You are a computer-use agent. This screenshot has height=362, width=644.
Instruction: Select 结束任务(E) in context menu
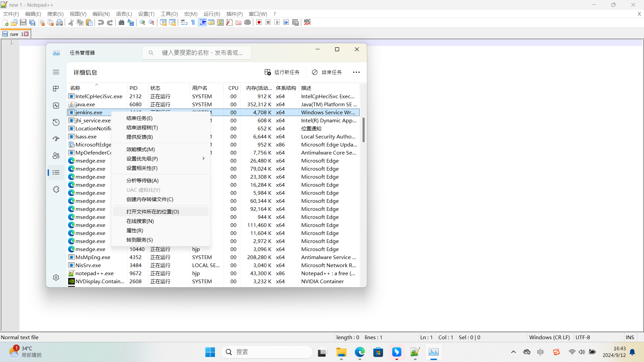(161, 118)
